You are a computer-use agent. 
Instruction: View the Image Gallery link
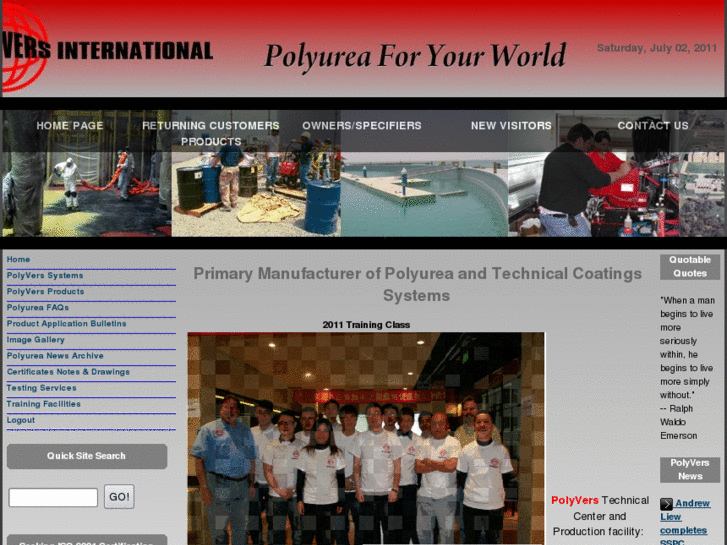[36, 340]
